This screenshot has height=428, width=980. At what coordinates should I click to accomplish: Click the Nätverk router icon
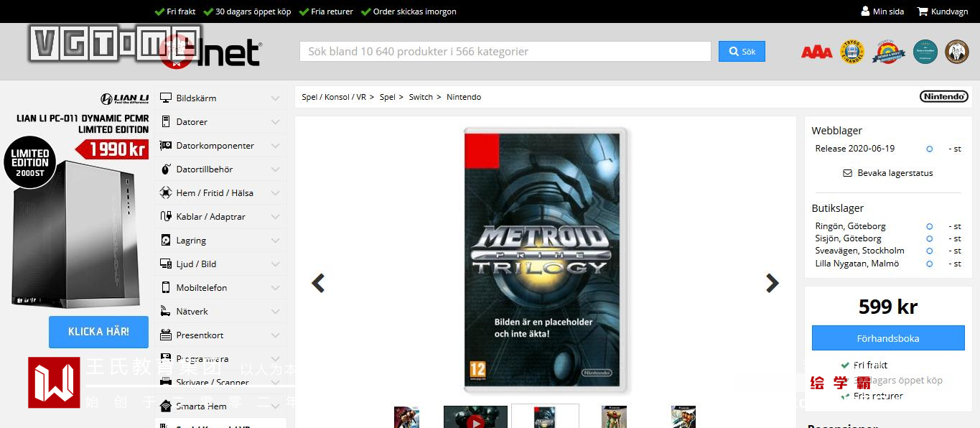click(166, 311)
